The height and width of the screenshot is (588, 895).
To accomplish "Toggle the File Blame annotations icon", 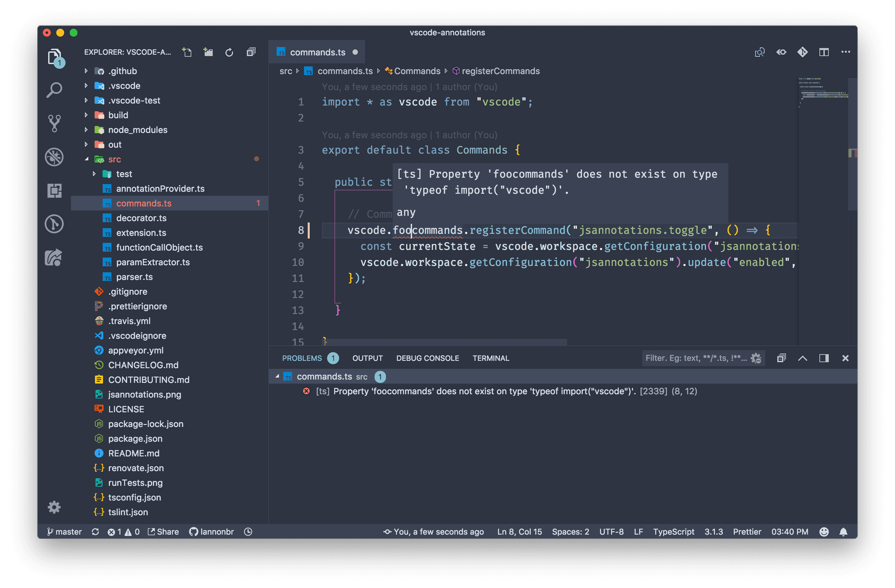I will click(802, 52).
